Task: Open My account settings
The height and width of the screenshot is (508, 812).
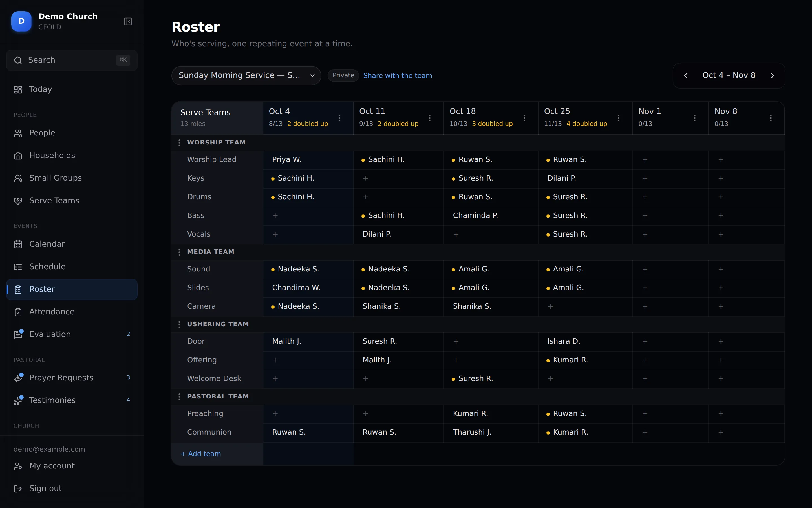Action: coord(72,466)
